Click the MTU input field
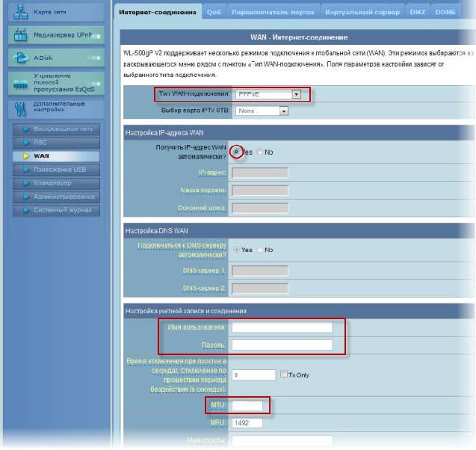The height and width of the screenshot is (450, 476). 247,405
